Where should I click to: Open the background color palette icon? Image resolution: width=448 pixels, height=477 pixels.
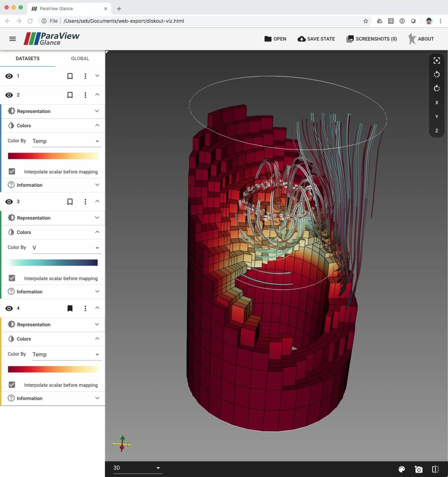[x=401, y=469]
